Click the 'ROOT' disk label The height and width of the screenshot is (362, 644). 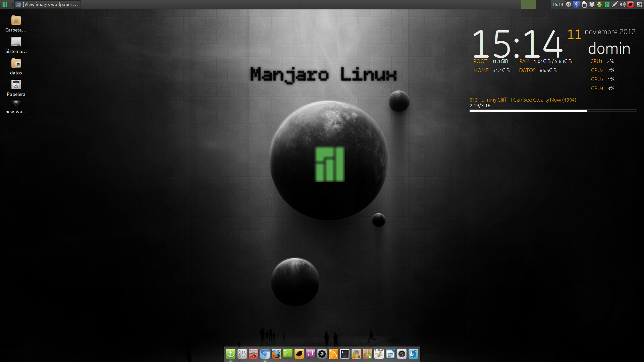pos(480,61)
